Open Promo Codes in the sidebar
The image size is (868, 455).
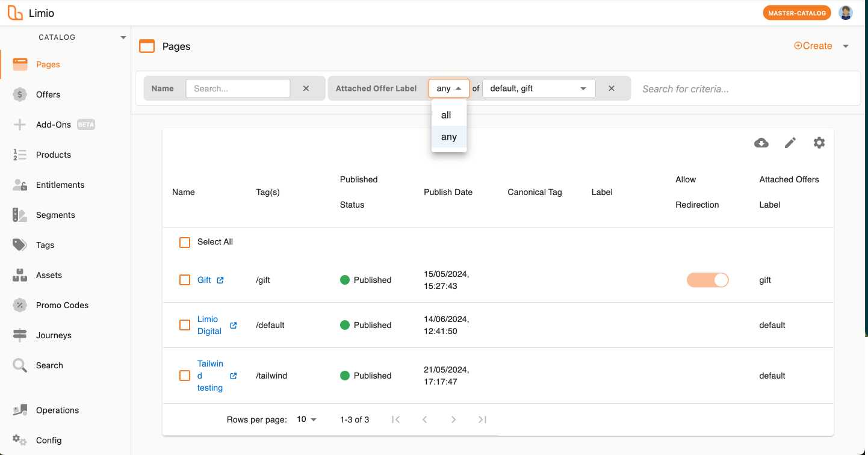click(x=62, y=305)
